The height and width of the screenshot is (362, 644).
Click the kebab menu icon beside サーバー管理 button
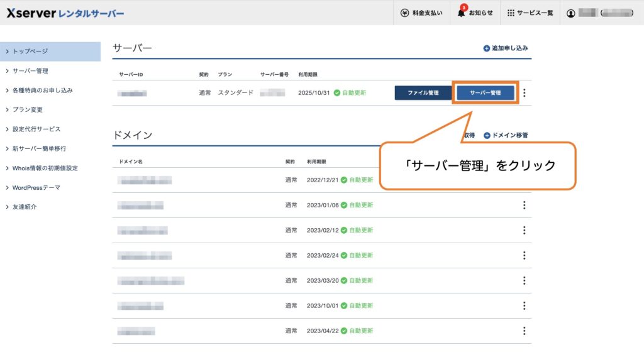tap(524, 92)
